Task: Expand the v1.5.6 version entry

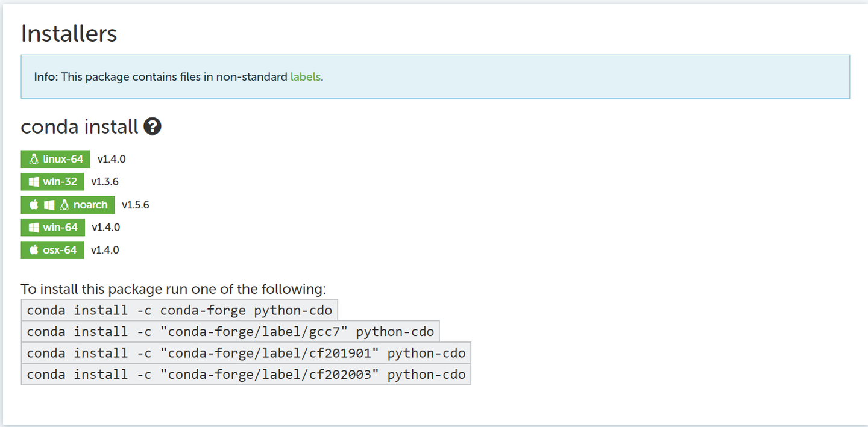Action: [x=135, y=204]
